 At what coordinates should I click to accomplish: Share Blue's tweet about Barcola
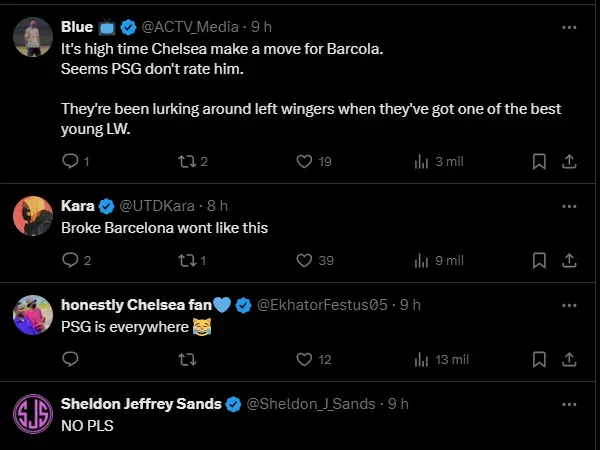coord(568,161)
